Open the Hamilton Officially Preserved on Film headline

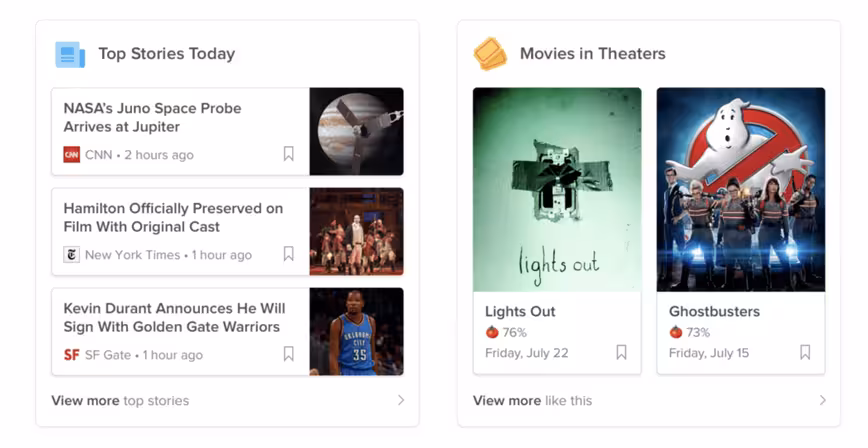[x=173, y=218]
